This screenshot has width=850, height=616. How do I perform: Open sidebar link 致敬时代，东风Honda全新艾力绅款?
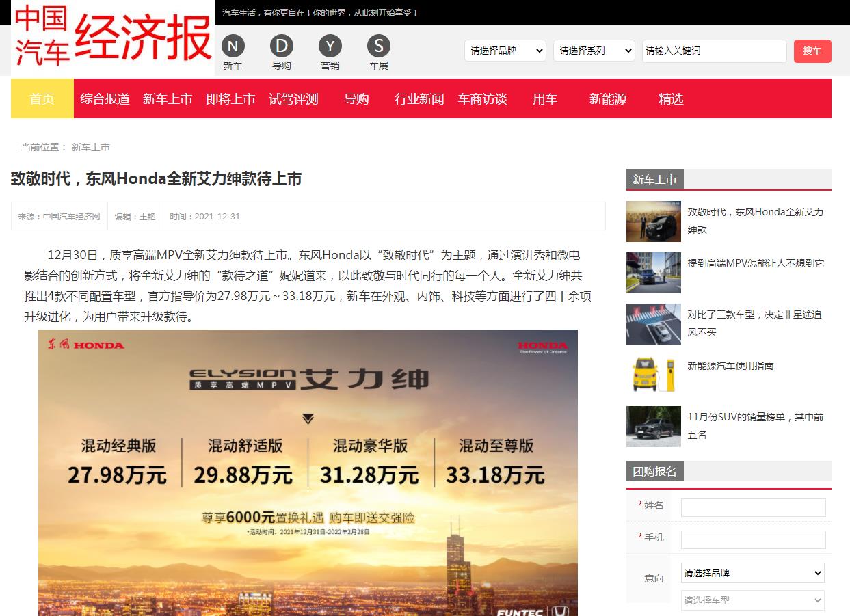pos(755,221)
